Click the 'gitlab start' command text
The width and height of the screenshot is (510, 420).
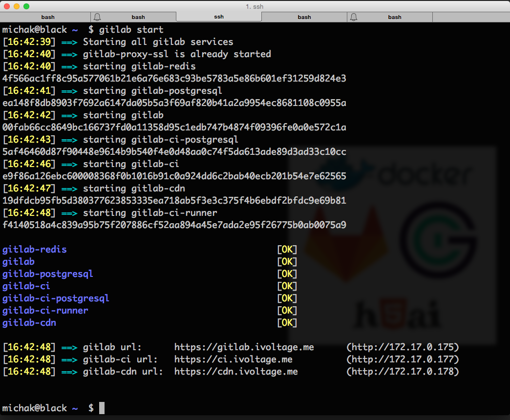(131, 30)
